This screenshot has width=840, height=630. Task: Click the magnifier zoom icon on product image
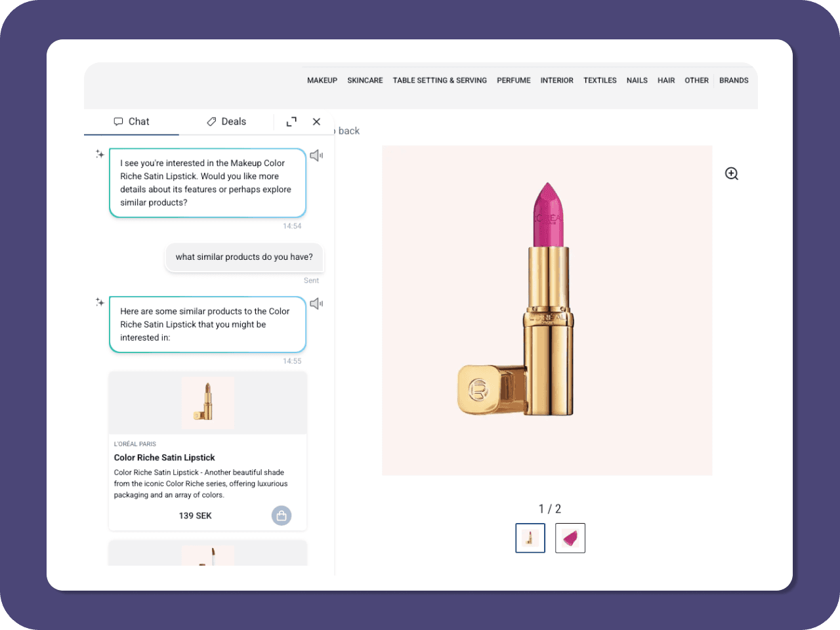[x=731, y=173]
